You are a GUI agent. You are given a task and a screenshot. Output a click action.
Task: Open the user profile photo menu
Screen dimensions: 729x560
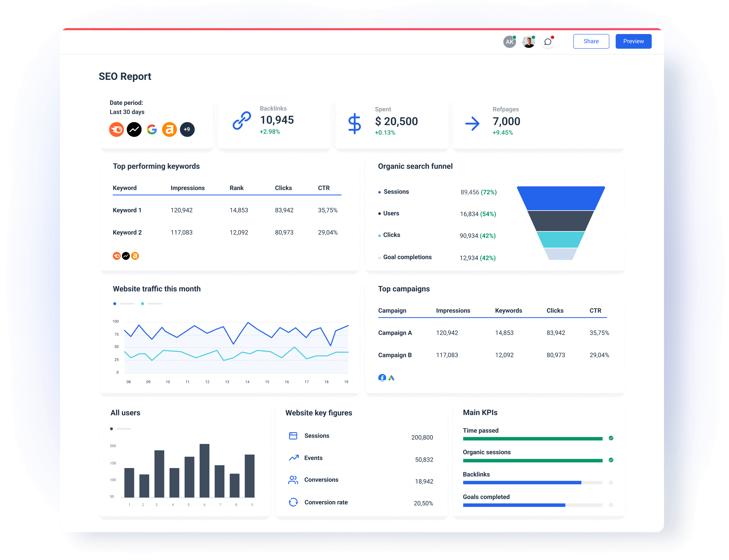coord(528,41)
